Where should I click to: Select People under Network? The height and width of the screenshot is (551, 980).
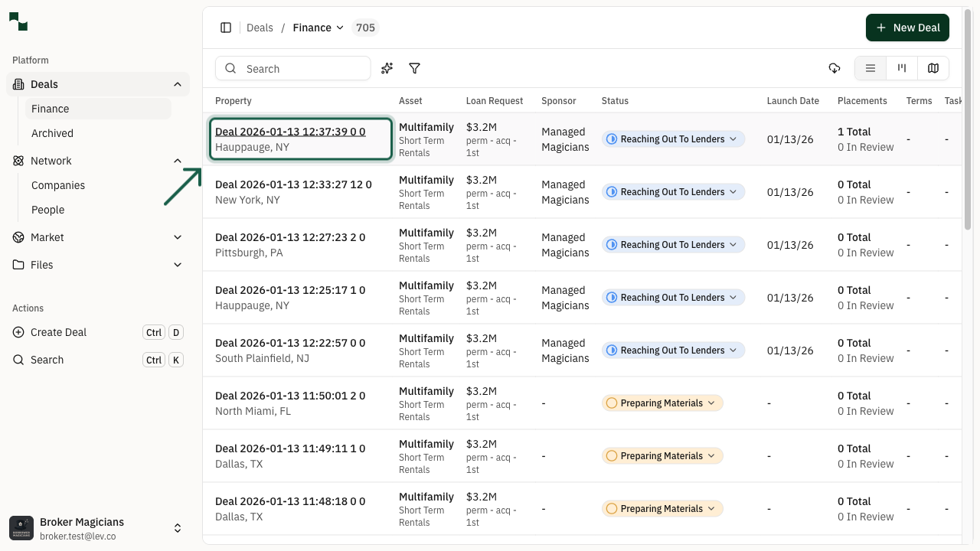(x=47, y=210)
